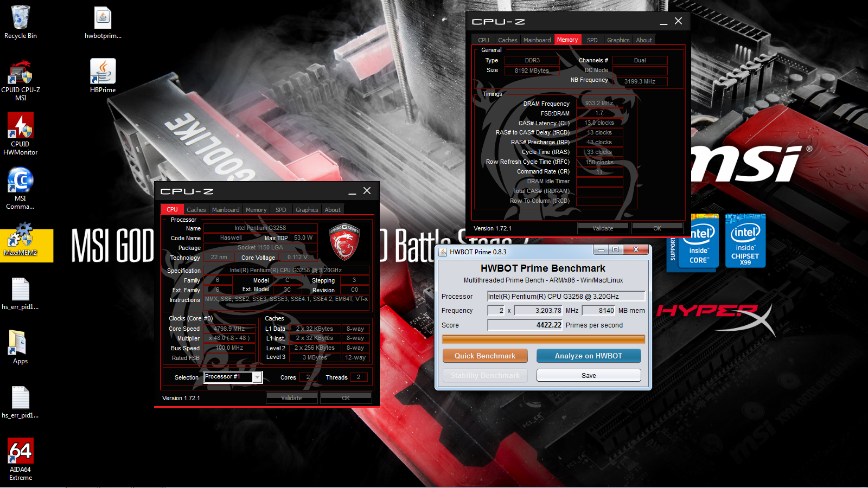The height and width of the screenshot is (488, 868).
Task: Click Processor field in HWBOT Prime
Action: coord(566,296)
